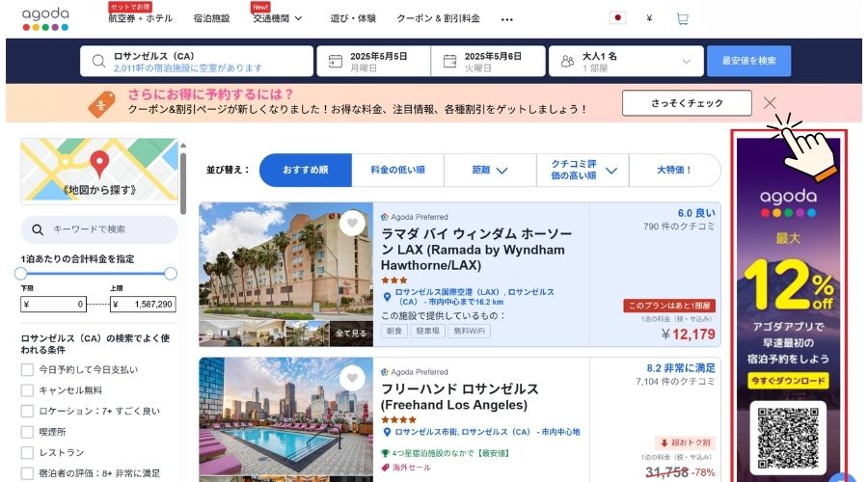
Task: Open the Agoda home logo
Action: [45, 19]
